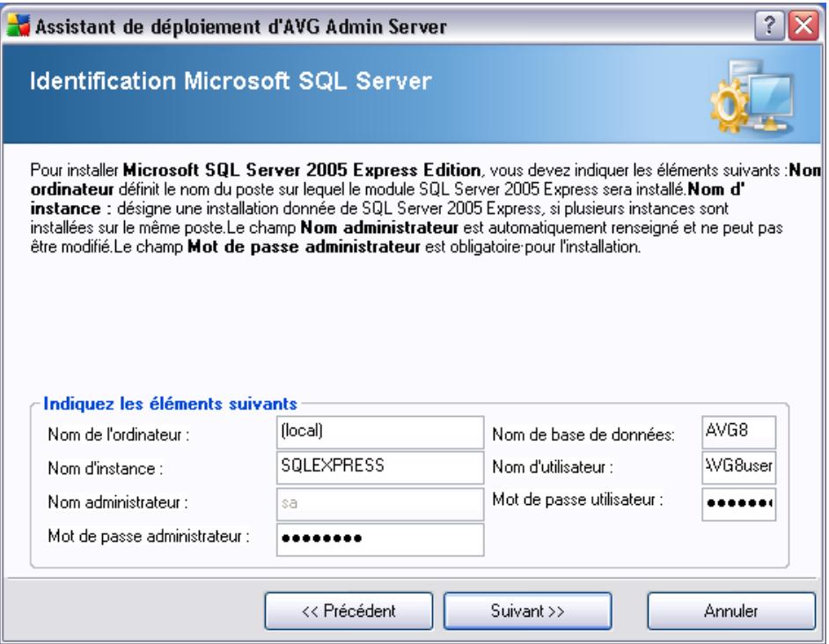Click the 'Nom de l'ordinateur :' label
Image resolution: width=829 pixels, height=644 pixels.
[119, 435]
